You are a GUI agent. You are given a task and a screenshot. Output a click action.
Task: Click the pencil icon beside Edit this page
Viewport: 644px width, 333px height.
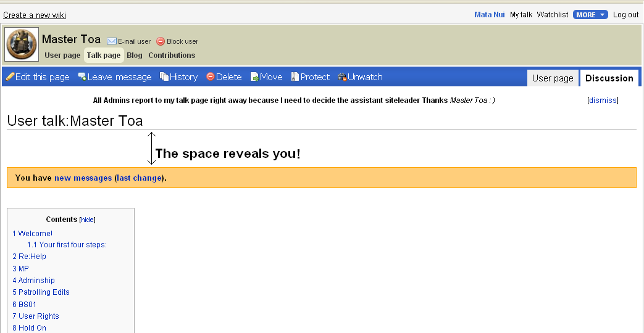pos(10,76)
